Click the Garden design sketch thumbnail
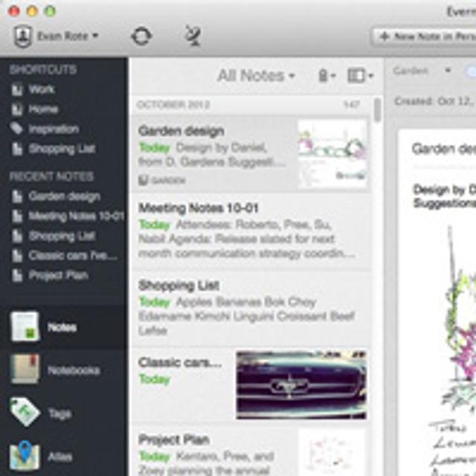 pyautogui.click(x=332, y=153)
